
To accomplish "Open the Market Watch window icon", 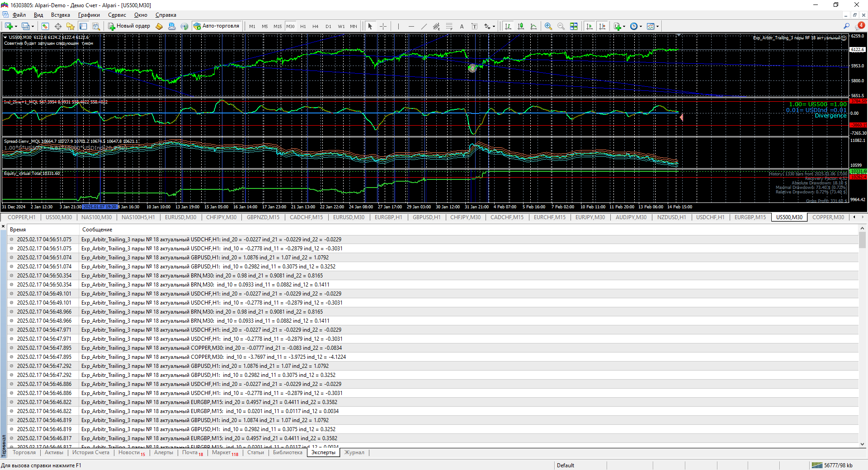I will coord(45,26).
